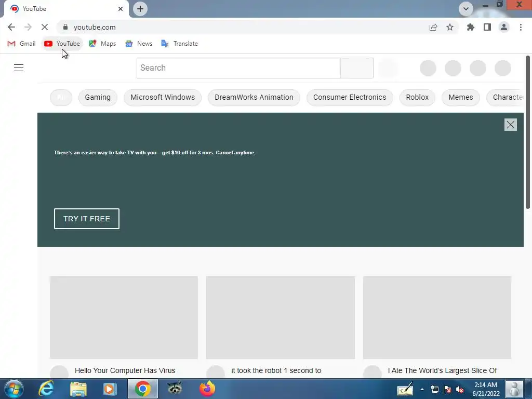Open the network status tray icon
Image resolution: width=532 pixels, height=399 pixels.
pyautogui.click(x=435, y=389)
